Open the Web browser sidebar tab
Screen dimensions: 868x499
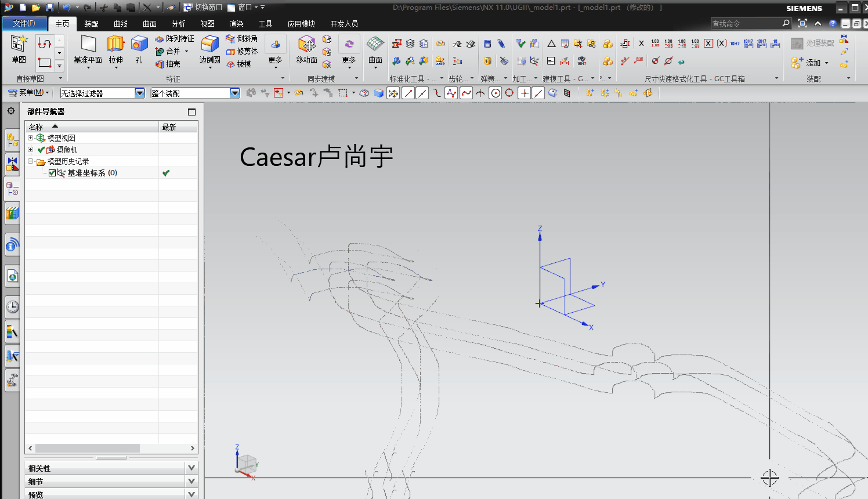click(x=12, y=277)
